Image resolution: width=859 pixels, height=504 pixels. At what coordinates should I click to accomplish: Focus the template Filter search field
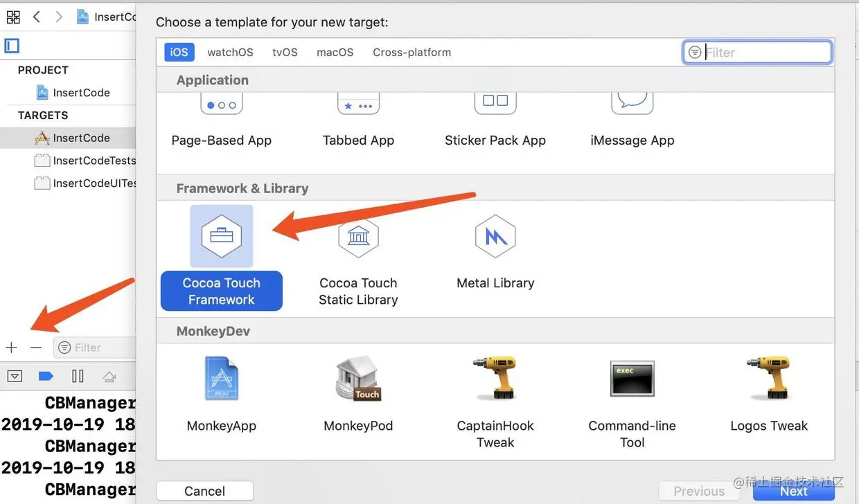pyautogui.click(x=757, y=53)
